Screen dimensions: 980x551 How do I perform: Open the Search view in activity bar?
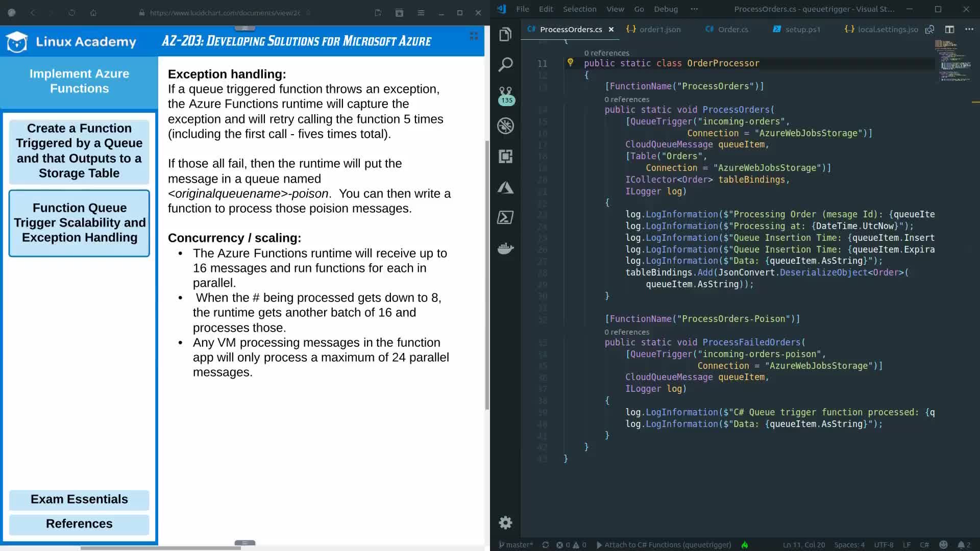pyautogui.click(x=505, y=65)
